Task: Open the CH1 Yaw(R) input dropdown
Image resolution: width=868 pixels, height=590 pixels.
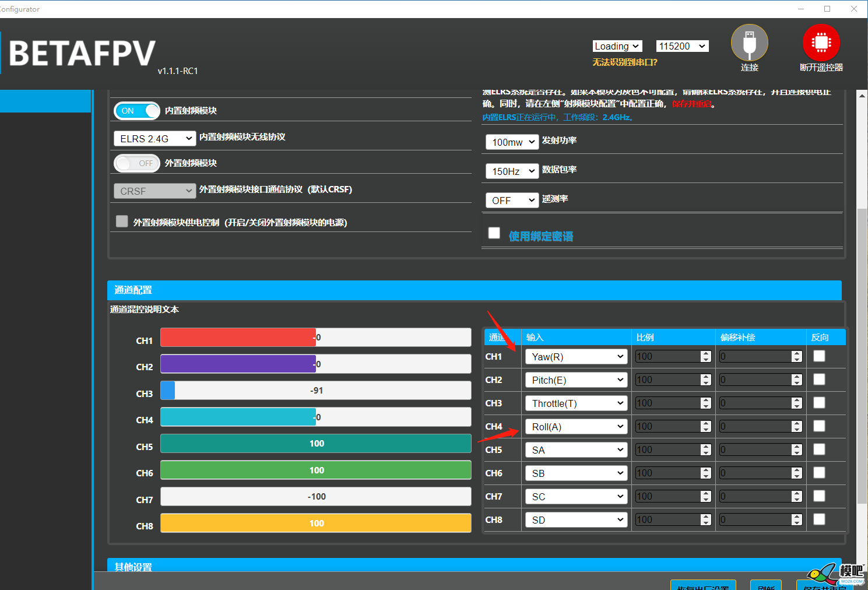Action: (576, 357)
